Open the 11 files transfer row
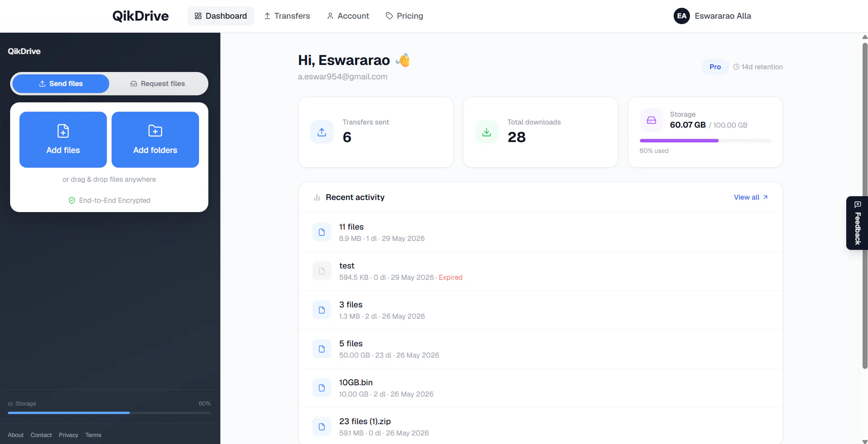The height and width of the screenshot is (444, 868). coord(540,232)
